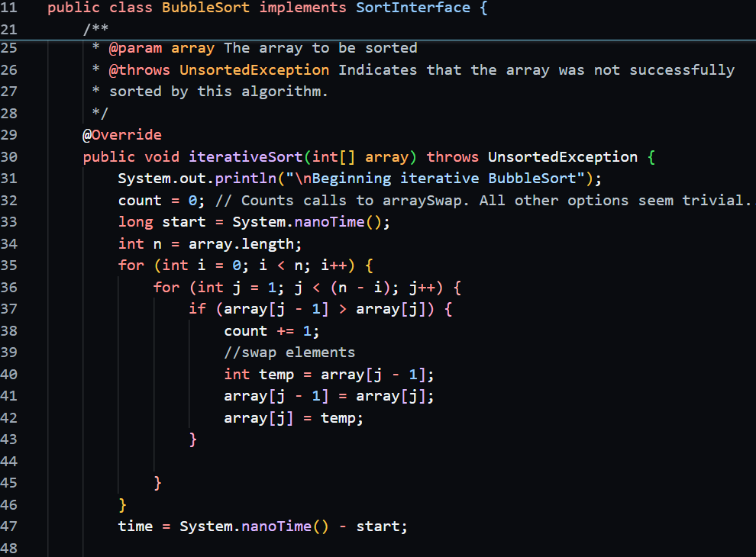Click UnsortedException in the method signature
756x557 pixels.
[x=563, y=157]
